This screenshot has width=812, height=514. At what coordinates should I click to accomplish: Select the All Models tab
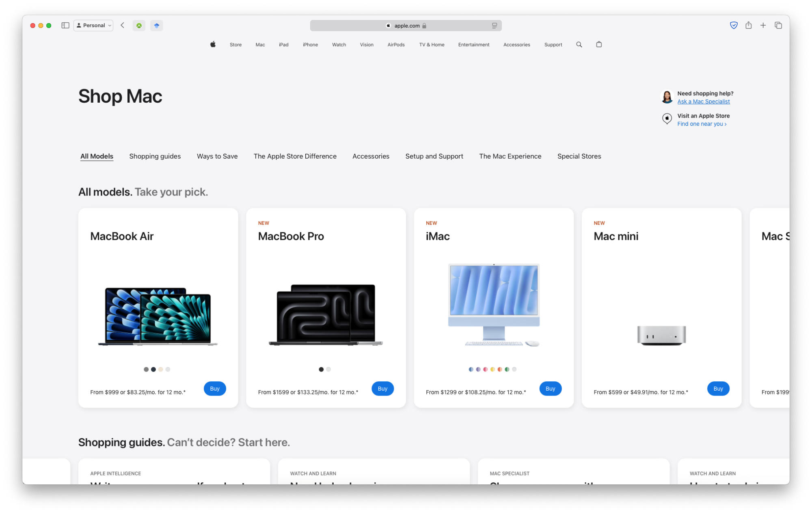[x=97, y=156]
